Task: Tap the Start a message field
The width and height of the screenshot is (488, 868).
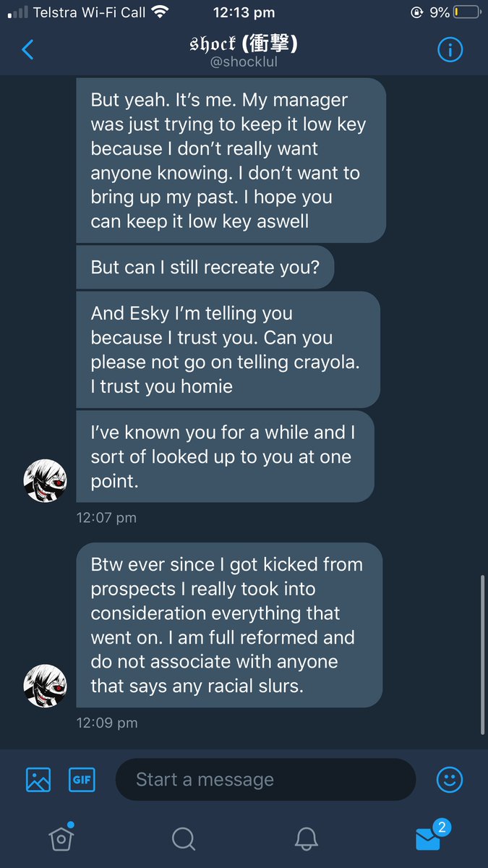Action: point(265,779)
